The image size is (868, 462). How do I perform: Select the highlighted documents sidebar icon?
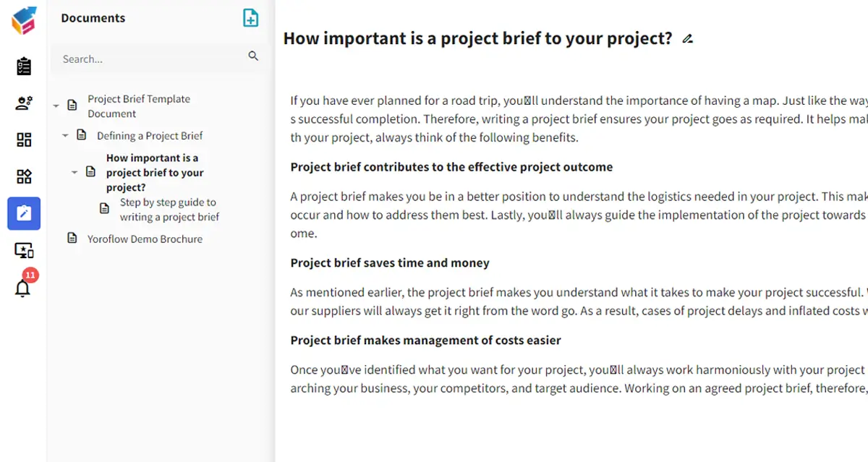tap(24, 213)
